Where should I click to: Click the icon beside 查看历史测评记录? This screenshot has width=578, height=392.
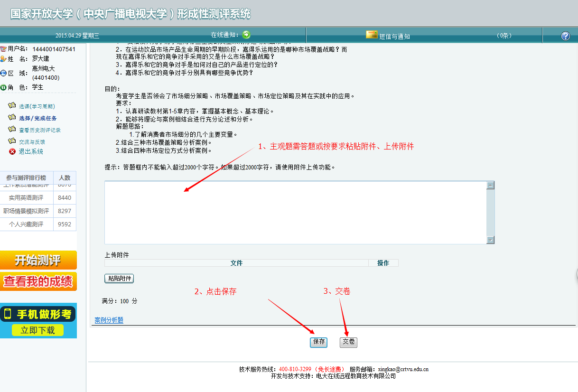(x=12, y=129)
